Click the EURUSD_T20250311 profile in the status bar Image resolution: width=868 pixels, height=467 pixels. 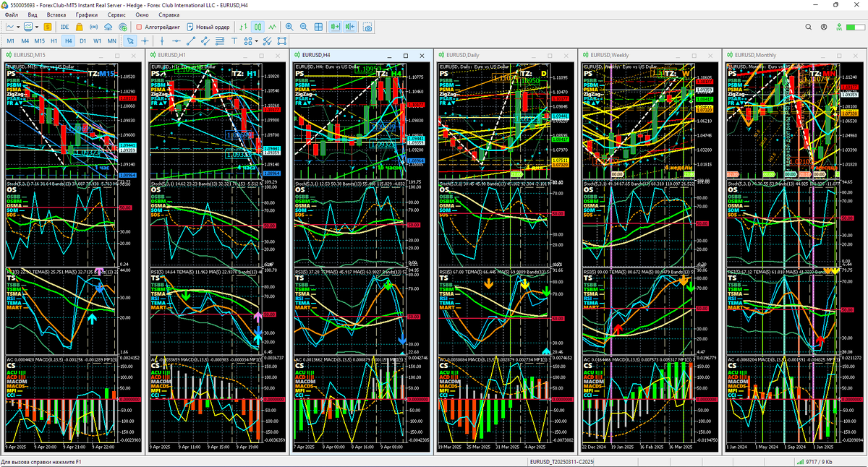point(561,461)
